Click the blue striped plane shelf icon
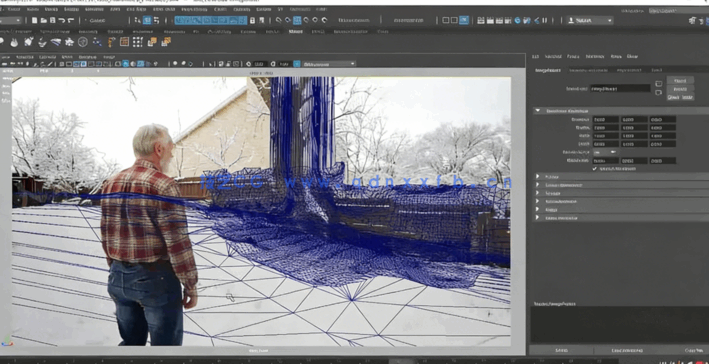 tap(56, 42)
